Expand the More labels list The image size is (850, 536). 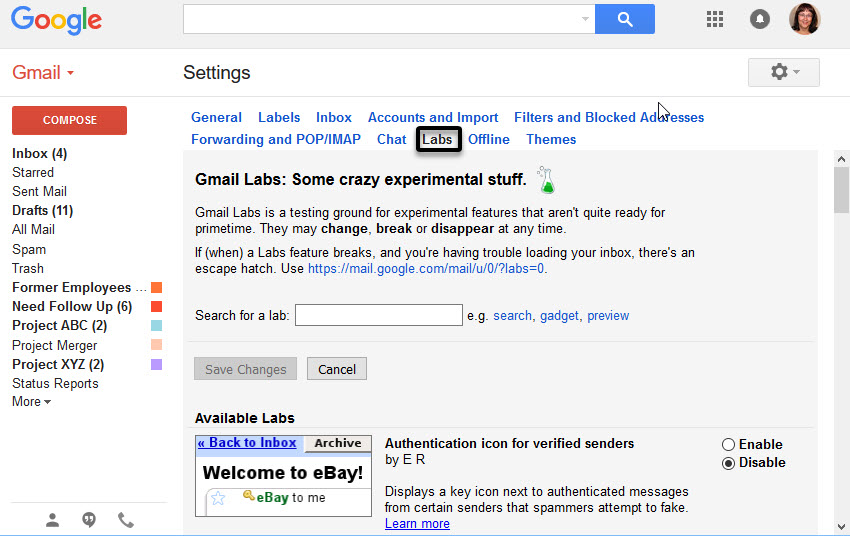(x=31, y=402)
